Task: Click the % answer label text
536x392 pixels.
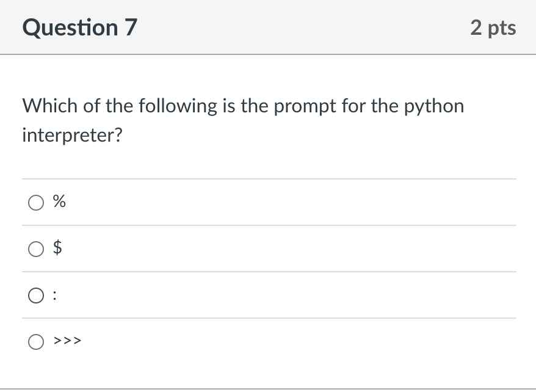Action: coord(59,201)
